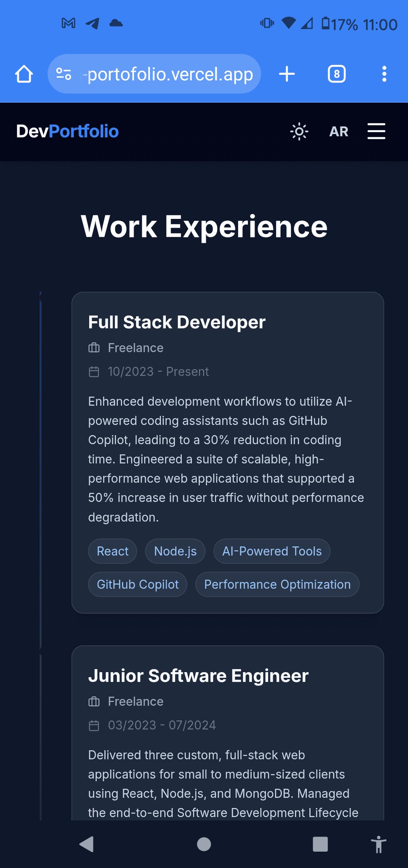Tap the browser home icon
The width and height of the screenshot is (408, 868).
(x=24, y=74)
